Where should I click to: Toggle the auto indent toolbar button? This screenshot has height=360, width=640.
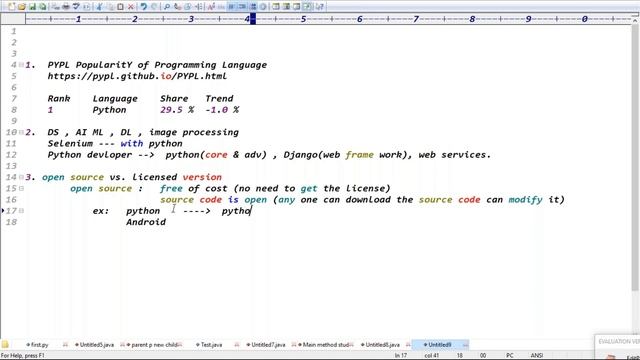(x=242, y=7)
